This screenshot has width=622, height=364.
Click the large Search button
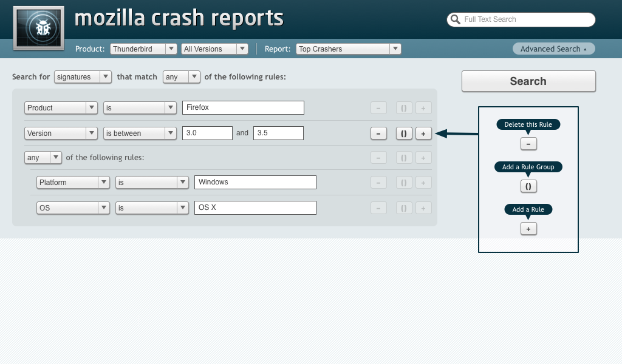pos(528,81)
